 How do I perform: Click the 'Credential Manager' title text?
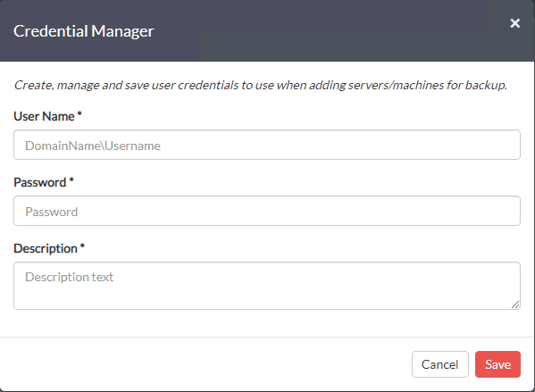pos(84,31)
